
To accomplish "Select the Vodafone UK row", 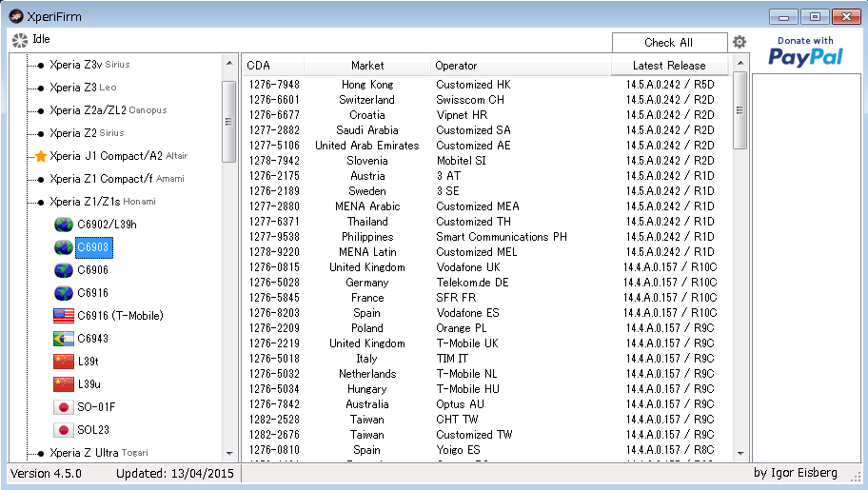I will pos(487,267).
